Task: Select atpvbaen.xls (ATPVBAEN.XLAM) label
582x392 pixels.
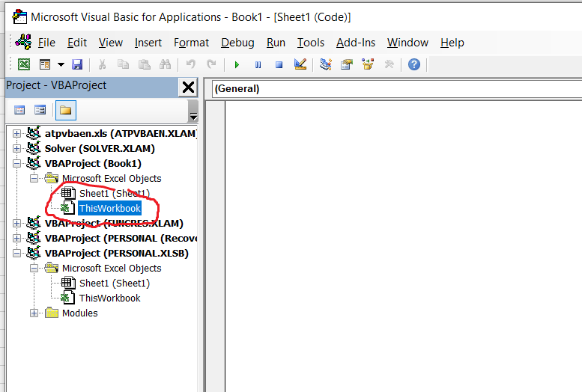Action: click(x=121, y=133)
